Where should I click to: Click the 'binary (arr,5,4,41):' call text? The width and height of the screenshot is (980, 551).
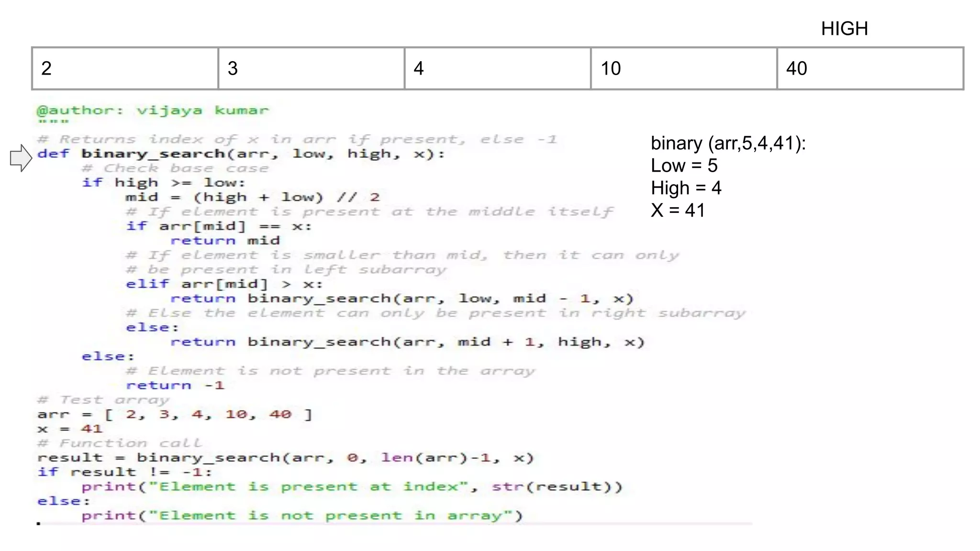tap(728, 143)
